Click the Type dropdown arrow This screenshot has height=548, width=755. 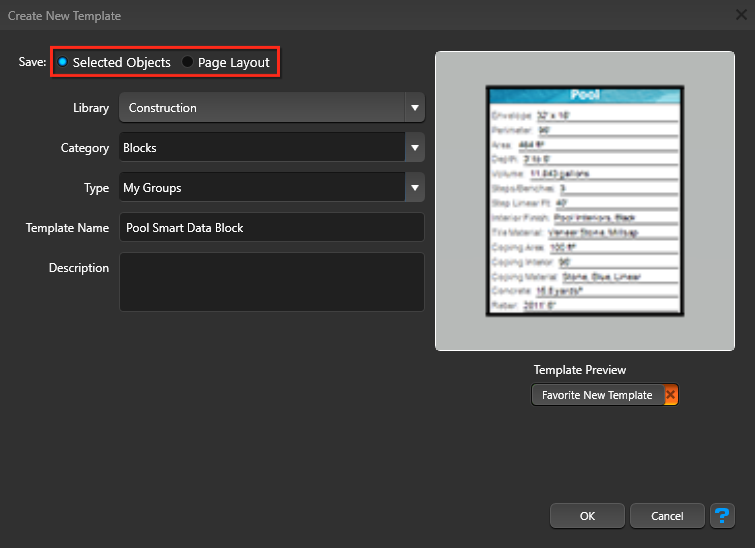414,188
